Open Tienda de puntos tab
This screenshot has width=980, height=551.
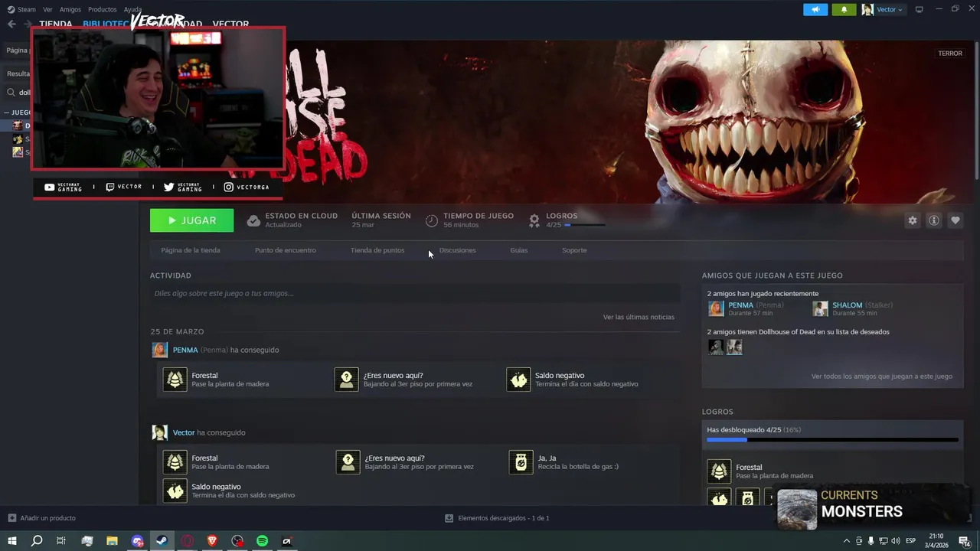click(x=377, y=250)
